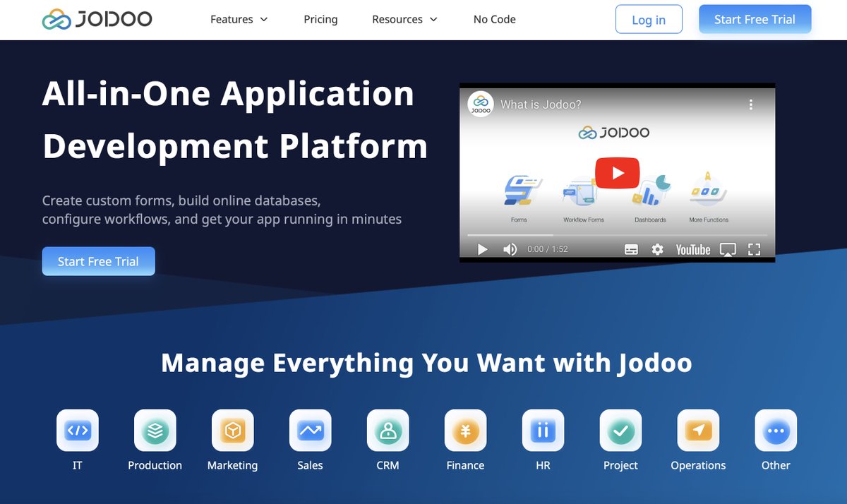Click the play icon in video controls
Viewport: 847px width, 504px height.
pyautogui.click(x=483, y=249)
